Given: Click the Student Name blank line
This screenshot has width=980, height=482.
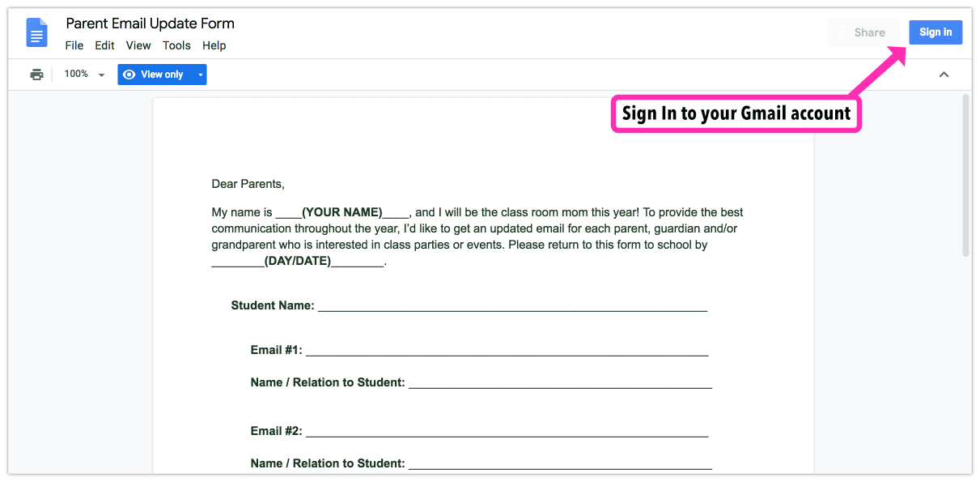Looking at the screenshot, I should [x=512, y=306].
